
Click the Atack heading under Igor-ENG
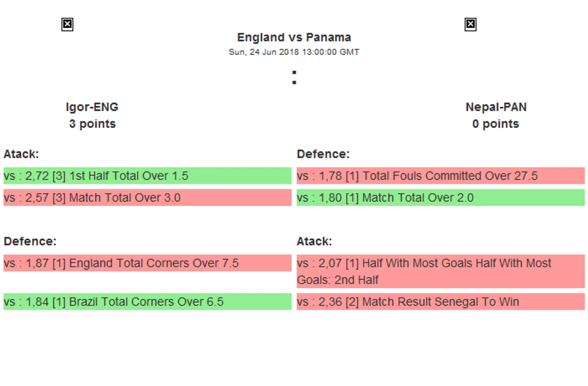tap(21, 154)
